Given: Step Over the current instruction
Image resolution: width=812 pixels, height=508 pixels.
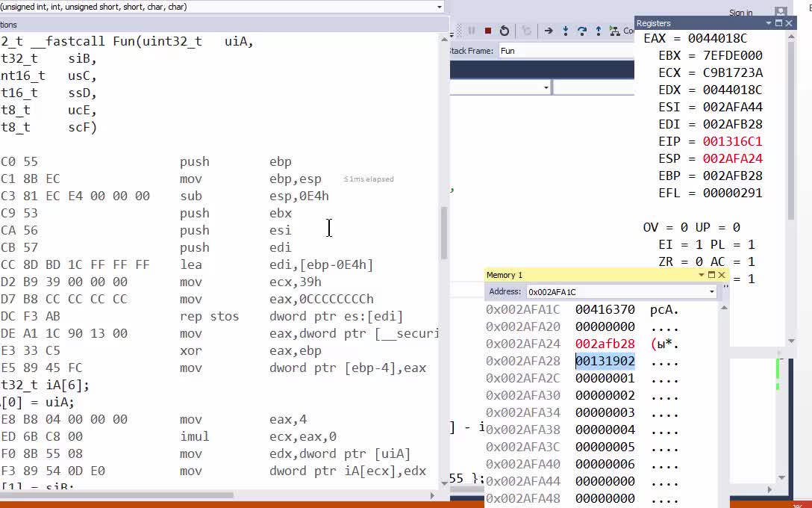Looking at the screenshot, I should click(582, 31).
